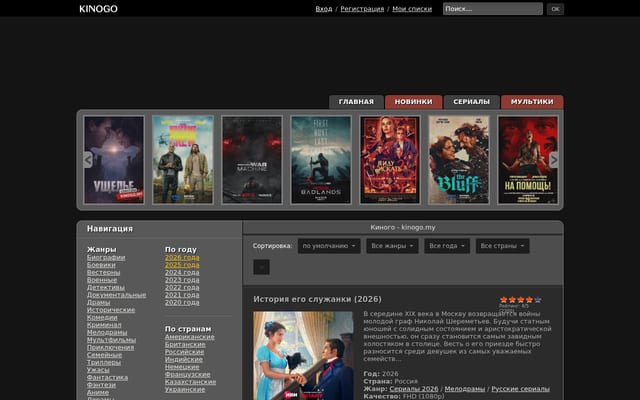Click the OK search button
This screenshot has height=400, width=640.
pos(555,9)
